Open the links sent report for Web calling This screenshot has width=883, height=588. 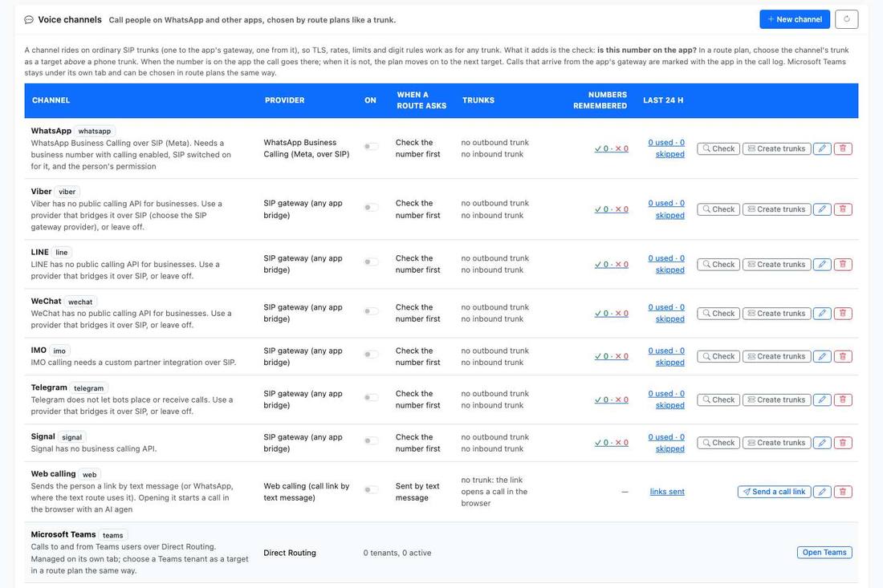(667, 492)
